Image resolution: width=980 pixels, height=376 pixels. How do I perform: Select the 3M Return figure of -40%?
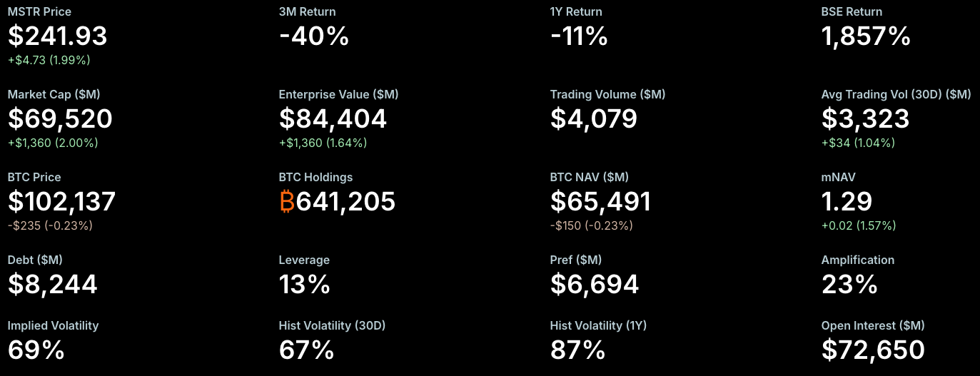(x=313, y=36)
